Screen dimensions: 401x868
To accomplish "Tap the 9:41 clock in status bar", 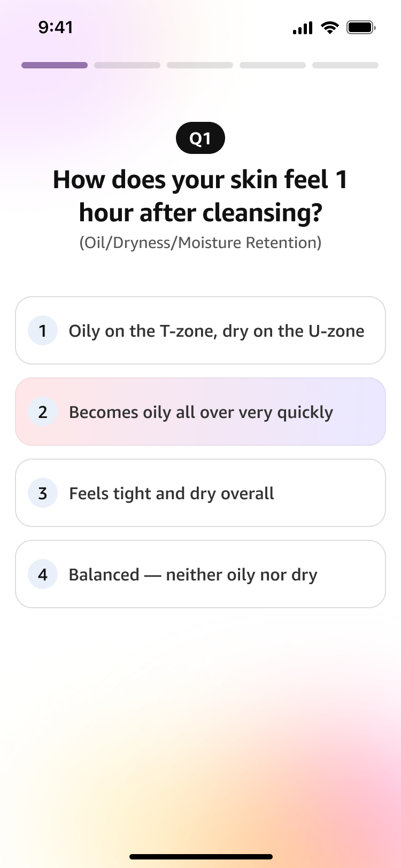I will click(56, 27).
